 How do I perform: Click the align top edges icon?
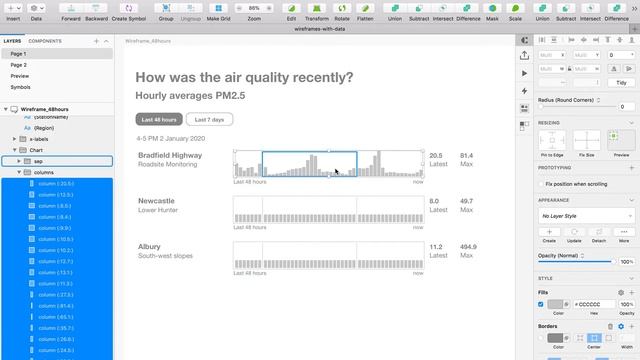(x=608, y=40)
